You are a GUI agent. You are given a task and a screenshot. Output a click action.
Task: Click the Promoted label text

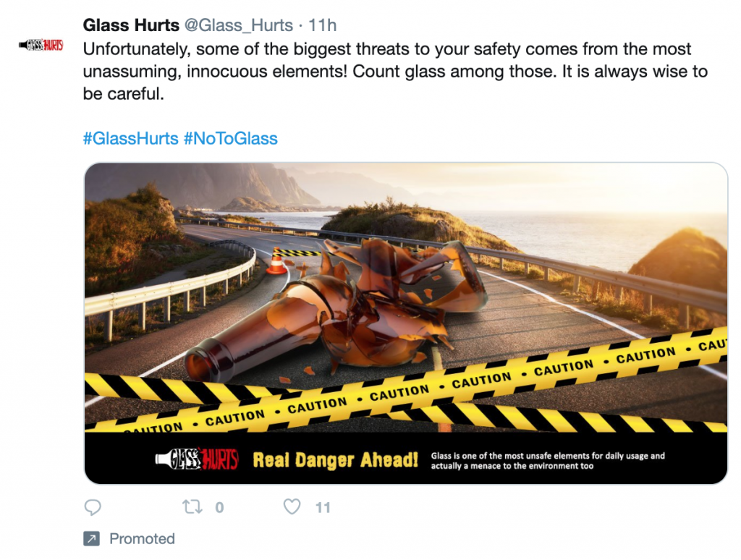pos(143,539)
